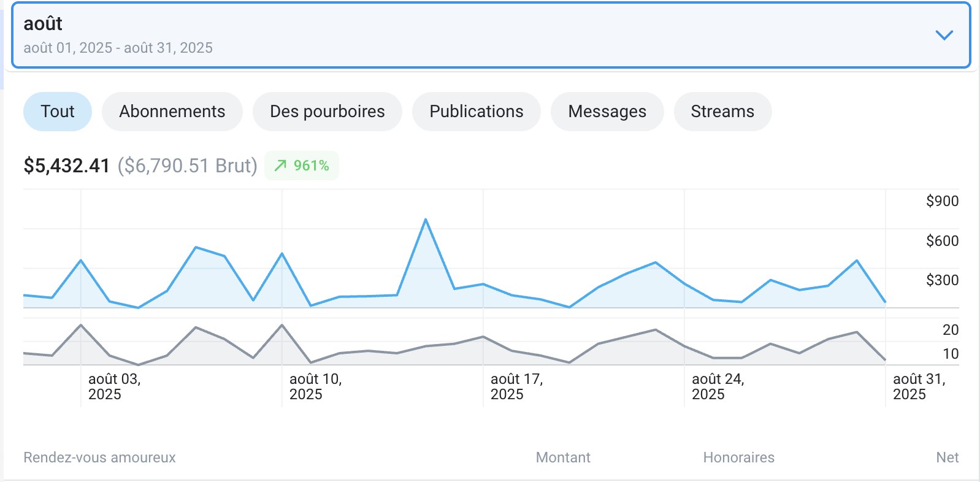
Task: Open the août 01 - août 31 date selector
Action: (118, 48)
